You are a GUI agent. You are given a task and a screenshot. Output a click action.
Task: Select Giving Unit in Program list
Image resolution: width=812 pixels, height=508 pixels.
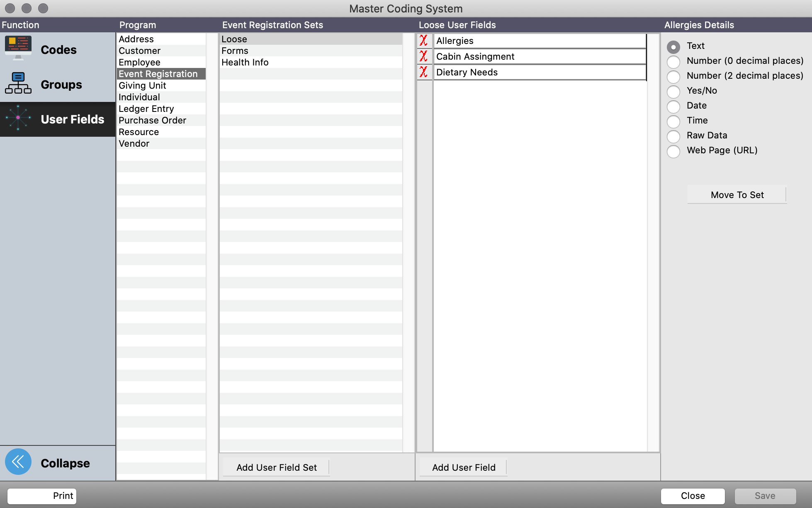[142, 86]
